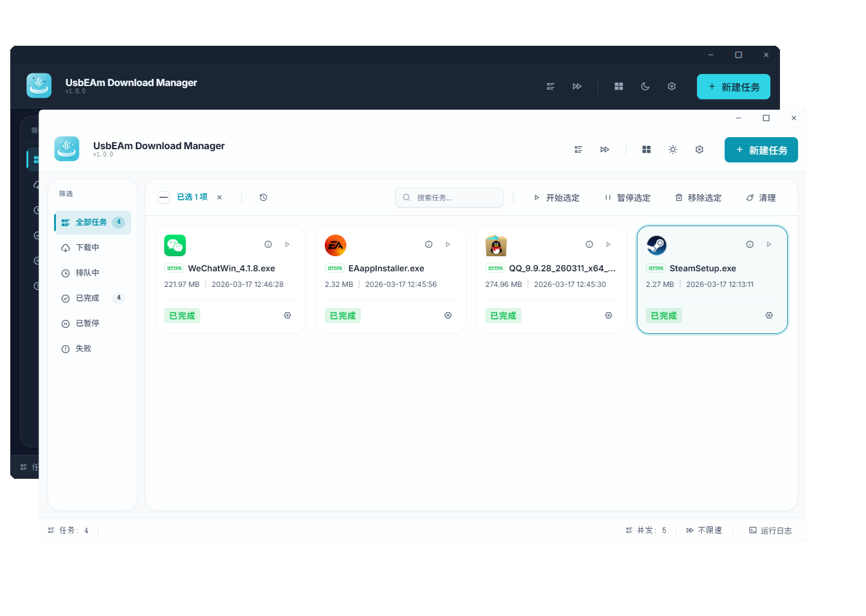Click SteamSetup.exe card settings gear
The image size is (866, 616).
coord(769,315)
